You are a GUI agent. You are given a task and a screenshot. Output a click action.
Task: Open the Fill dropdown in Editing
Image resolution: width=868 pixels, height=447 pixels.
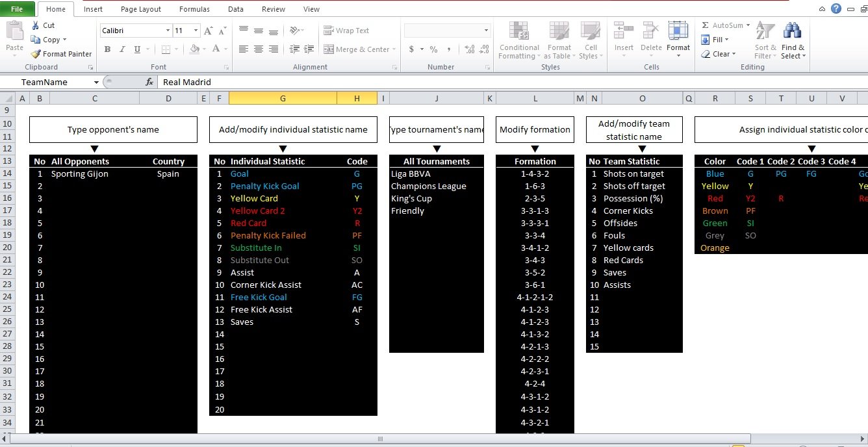click(x=715, y=40)
